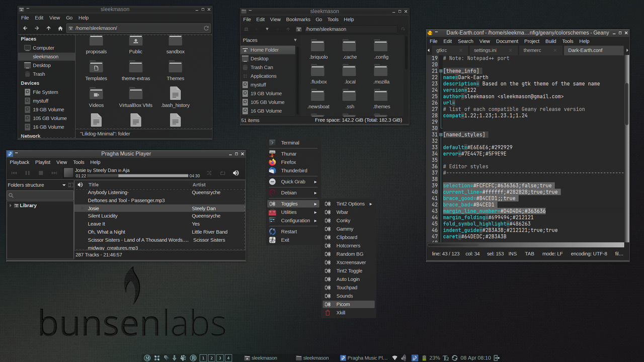Viewport: 644px width, 362px height.
Task: Select Xkill with trash icon
Action: coord(349,313)
